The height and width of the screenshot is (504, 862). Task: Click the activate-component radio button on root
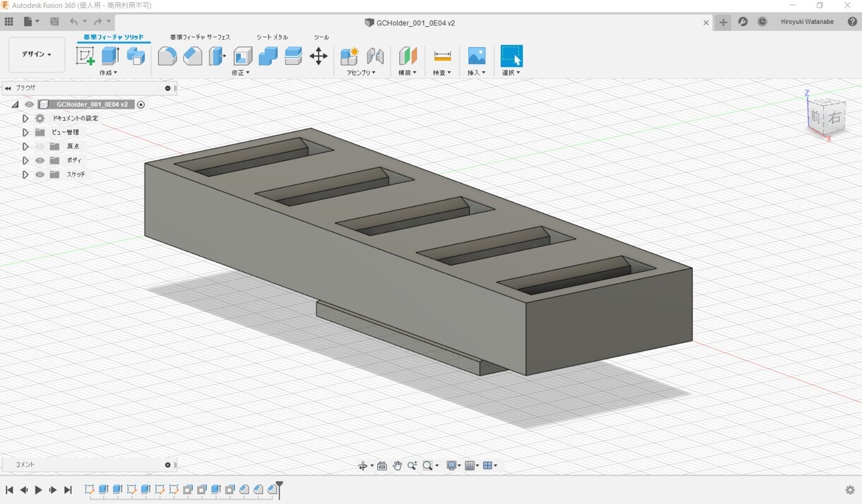click(141, 104)
